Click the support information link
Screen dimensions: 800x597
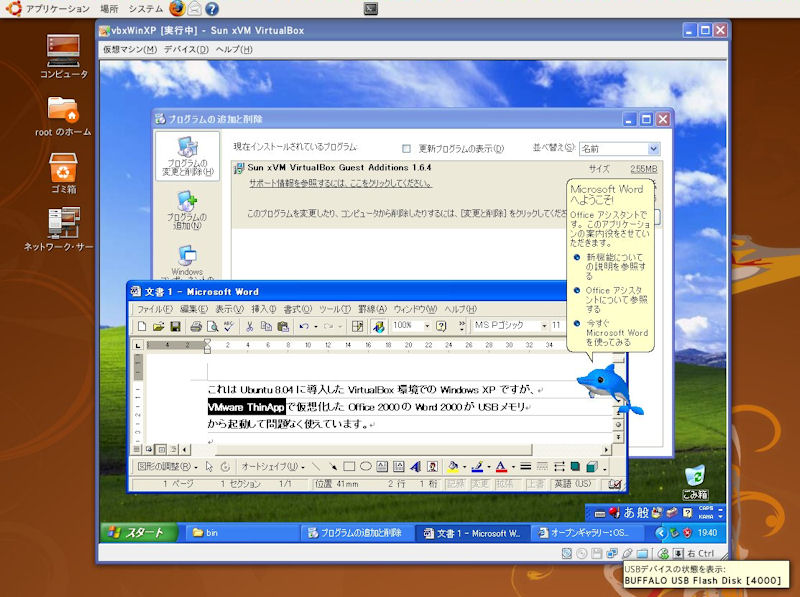point(340,183)
